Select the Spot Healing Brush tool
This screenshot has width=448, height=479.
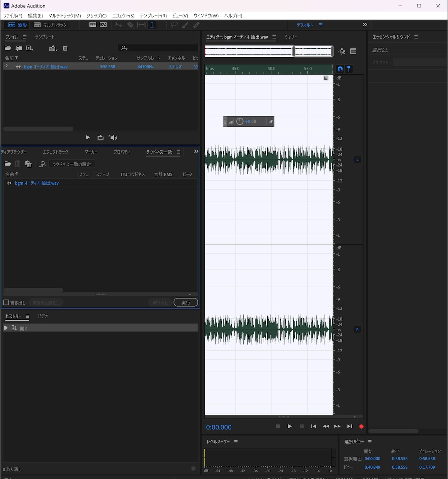[x=196, y=25]
